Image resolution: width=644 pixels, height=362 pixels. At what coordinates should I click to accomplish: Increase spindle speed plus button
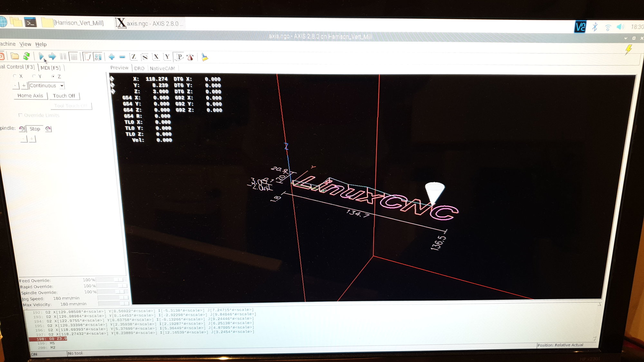(x=32, y=139)
